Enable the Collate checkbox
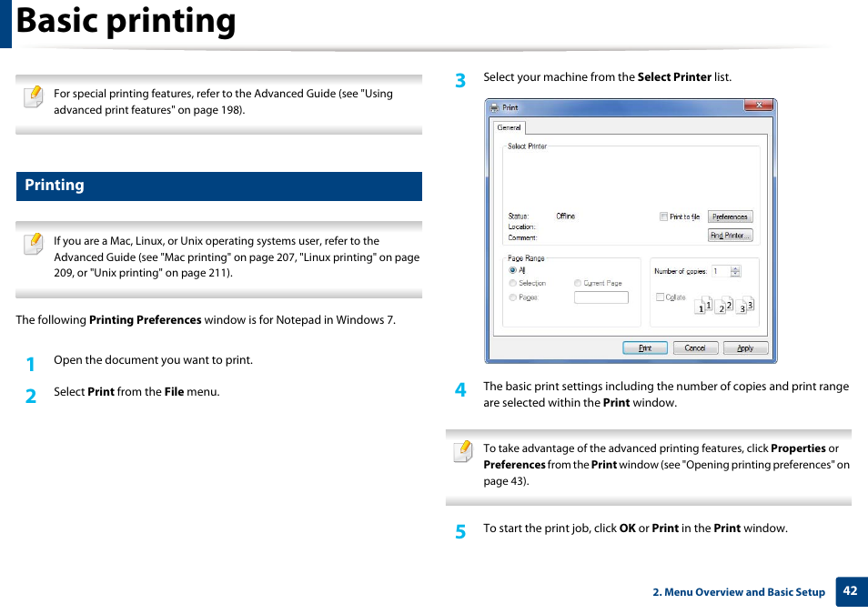The width and height of the screenshot is (868, 614). (659, 297)
